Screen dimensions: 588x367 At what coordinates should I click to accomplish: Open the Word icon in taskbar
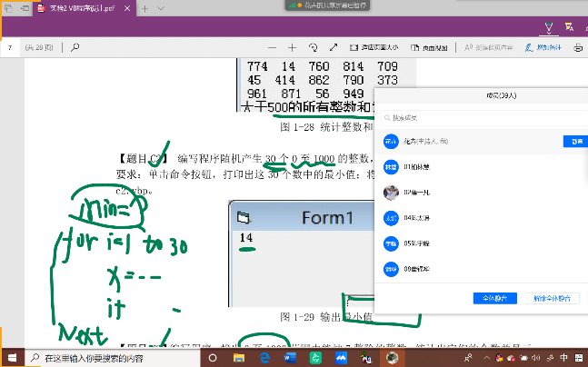[291, 358]
